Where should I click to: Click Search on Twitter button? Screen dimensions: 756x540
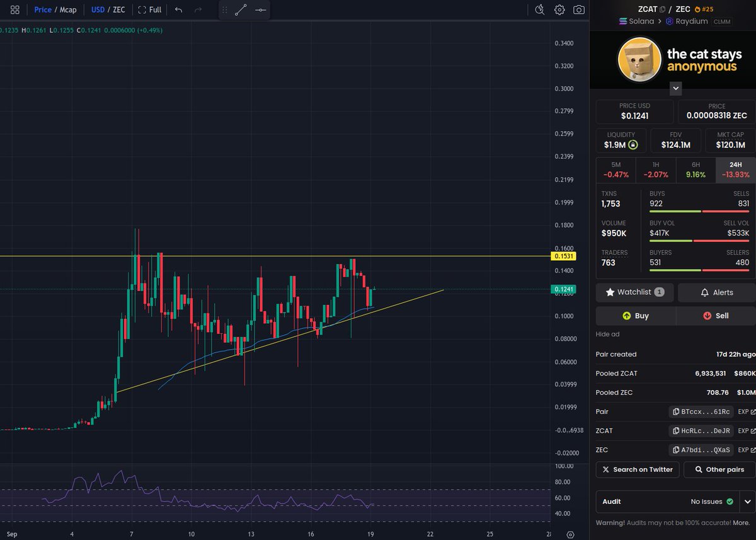click(x=638, y=469)
